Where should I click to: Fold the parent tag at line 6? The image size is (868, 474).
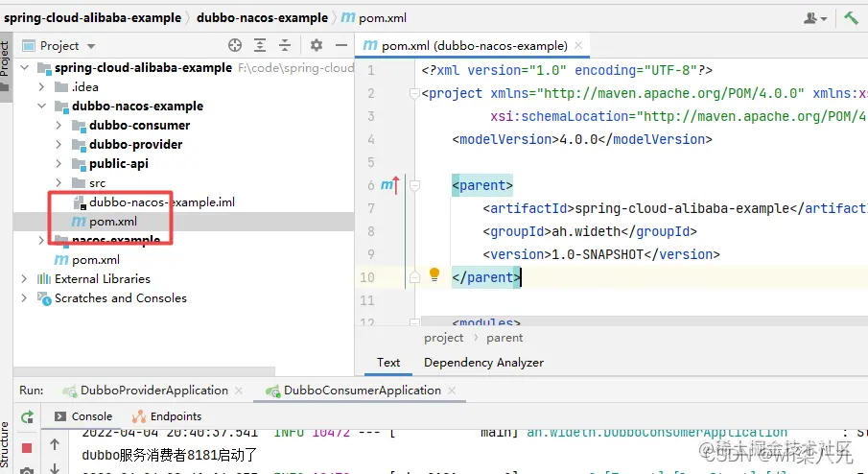[x=414, y=185]
